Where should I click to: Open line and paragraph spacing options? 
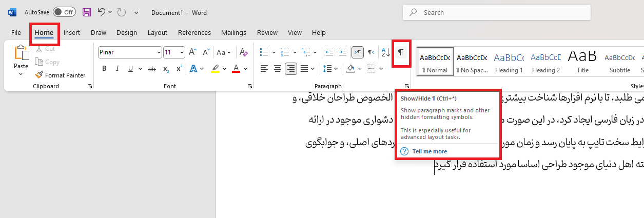(326, 69)
